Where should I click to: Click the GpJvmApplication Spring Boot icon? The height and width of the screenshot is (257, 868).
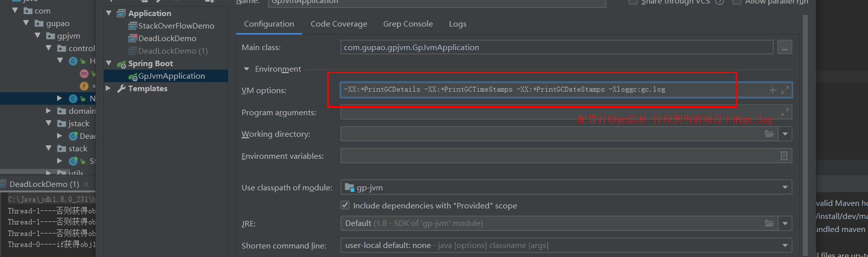point(133,77)
